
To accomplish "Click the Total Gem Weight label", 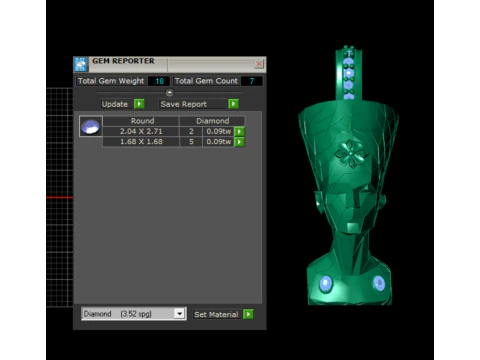I will pyautogui.click(x=111, y=81).
